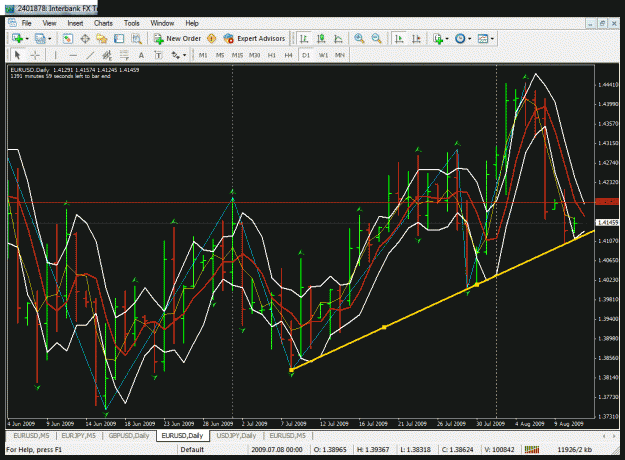Toggle the Auto Scroll chart button

[399, 39]
